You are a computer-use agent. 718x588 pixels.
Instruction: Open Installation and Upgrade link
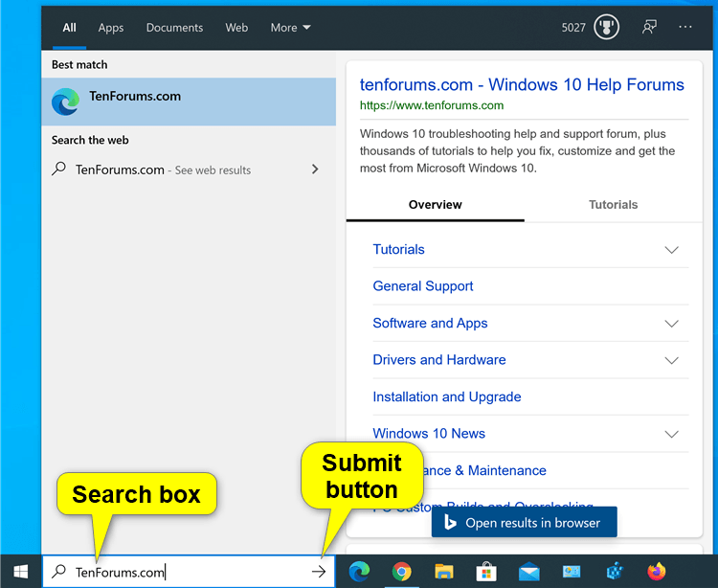pos(446,396)
